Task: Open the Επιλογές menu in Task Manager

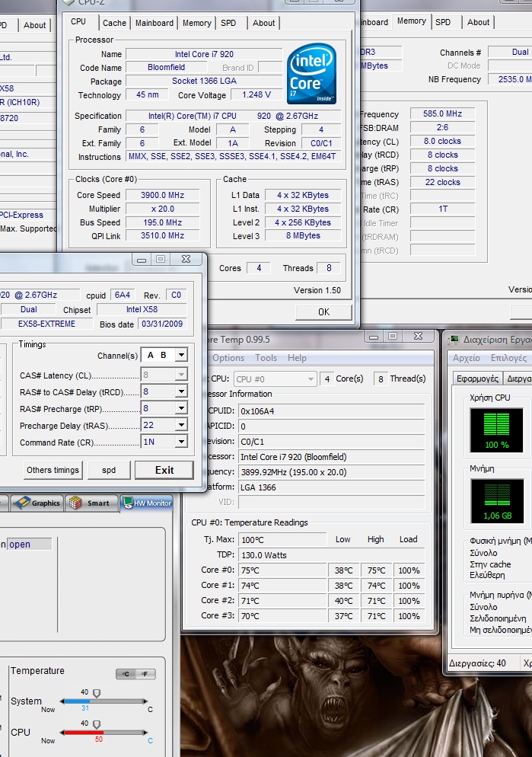Action: (508, 358)
